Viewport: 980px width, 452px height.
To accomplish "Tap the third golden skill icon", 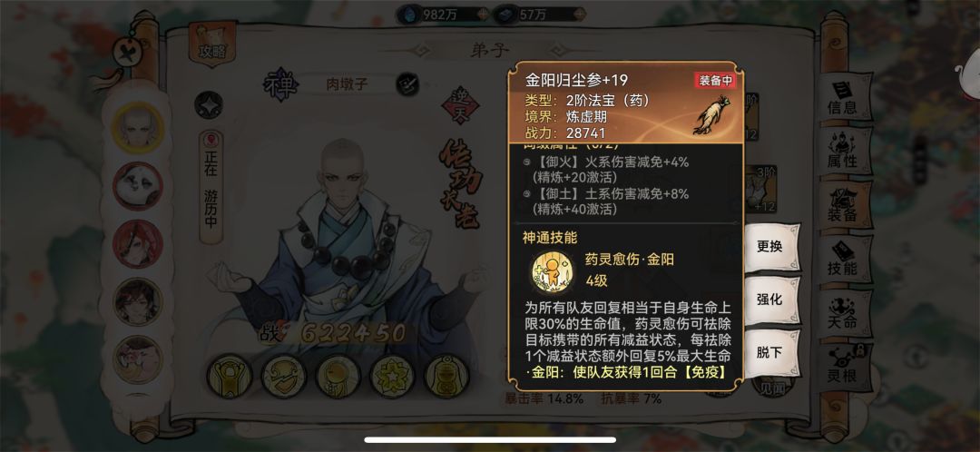I will [x=338, y=377].
